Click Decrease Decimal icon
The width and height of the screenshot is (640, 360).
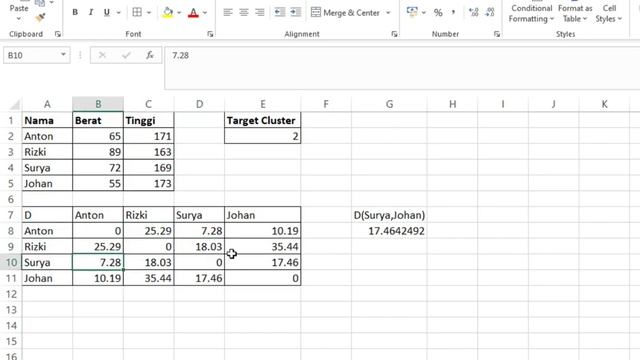tap(490, 12)
